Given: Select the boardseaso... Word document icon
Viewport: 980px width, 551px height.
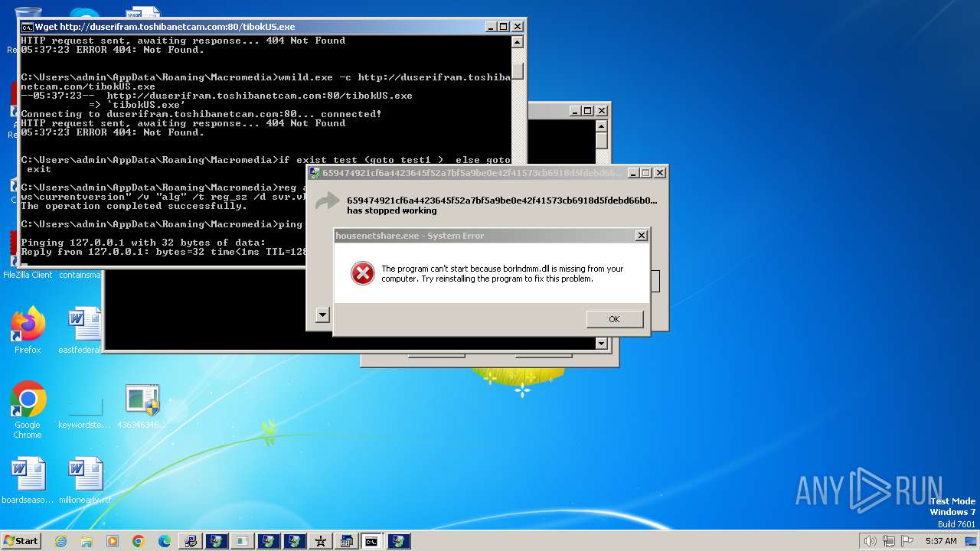Looking at the screenshot, I should point(28,481).
